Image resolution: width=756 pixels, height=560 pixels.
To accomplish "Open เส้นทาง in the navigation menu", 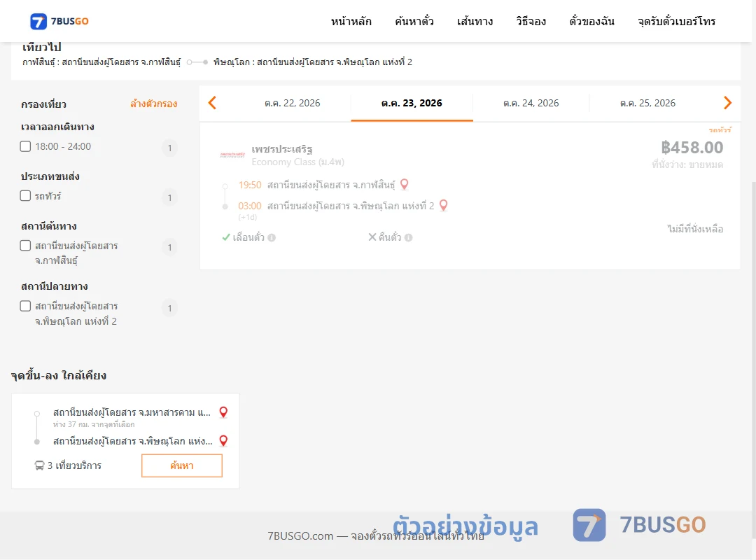I will [475, 22].
